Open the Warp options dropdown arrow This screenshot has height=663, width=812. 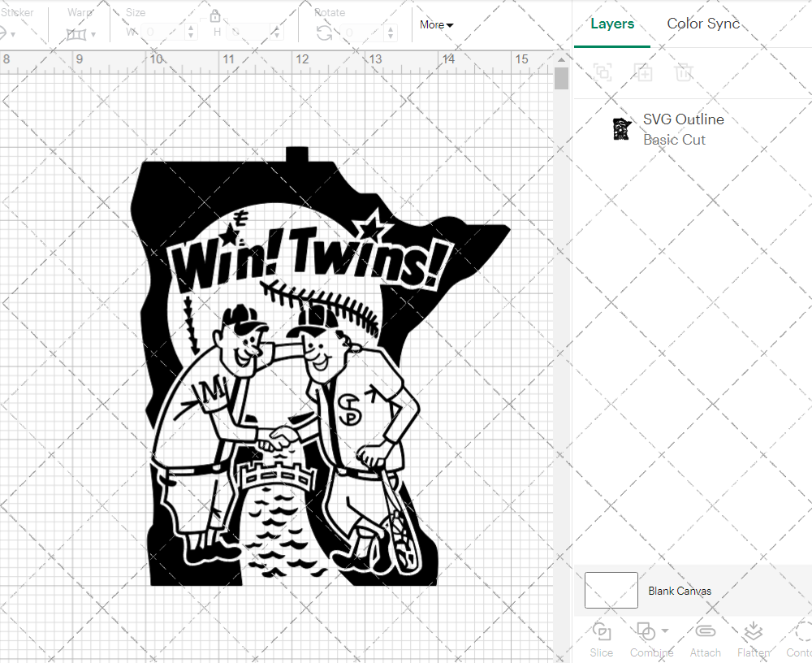[x=93, y=35]
